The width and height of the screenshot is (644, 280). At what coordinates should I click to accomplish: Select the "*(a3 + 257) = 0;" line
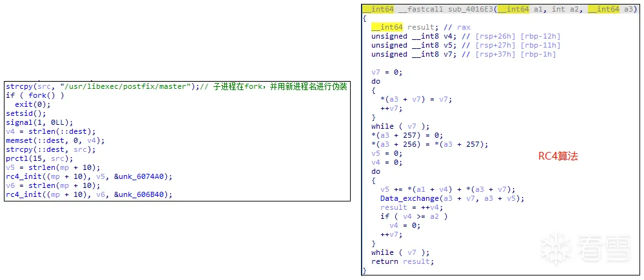(407, 135)
